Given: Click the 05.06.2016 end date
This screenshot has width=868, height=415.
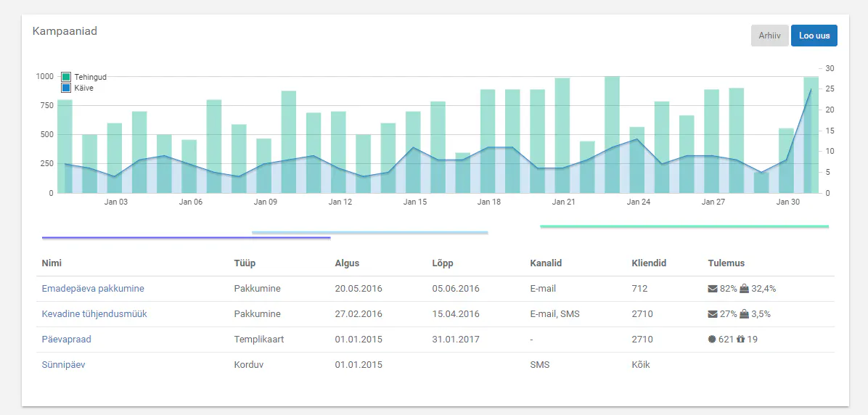Looking at the screenshot, I should pos(456,288).
